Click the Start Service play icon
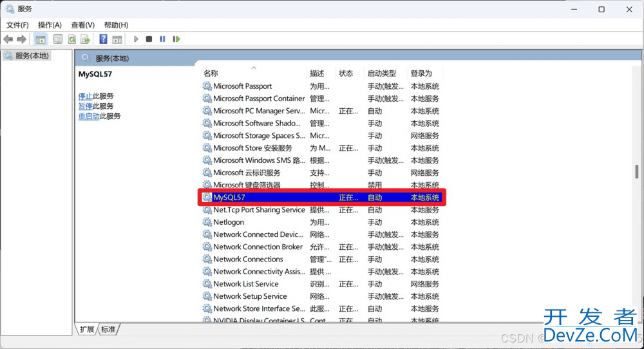 point(135,39)
